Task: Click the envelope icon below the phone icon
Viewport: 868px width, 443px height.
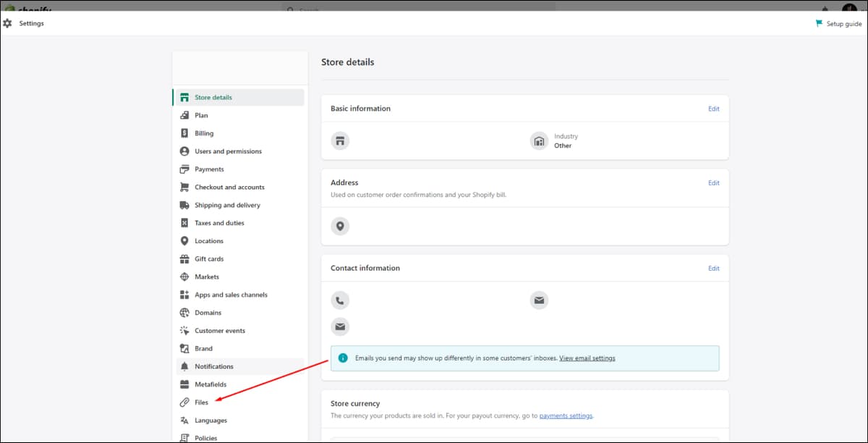Action: tap(340, 326)
